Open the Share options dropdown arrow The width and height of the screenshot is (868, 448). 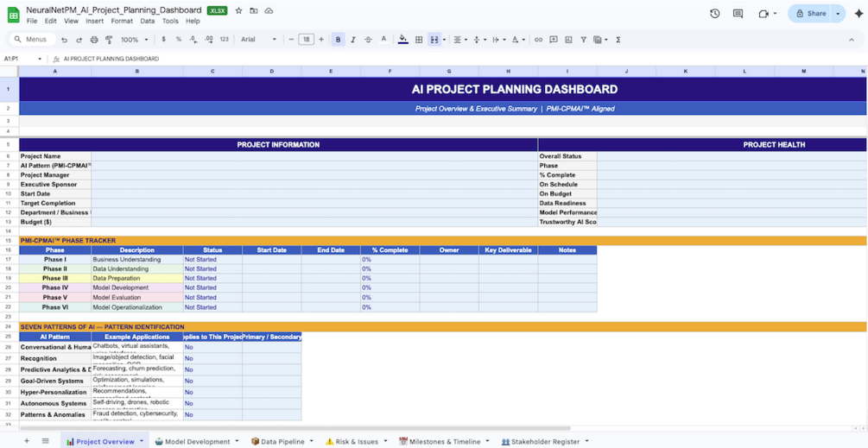point(839,13)
